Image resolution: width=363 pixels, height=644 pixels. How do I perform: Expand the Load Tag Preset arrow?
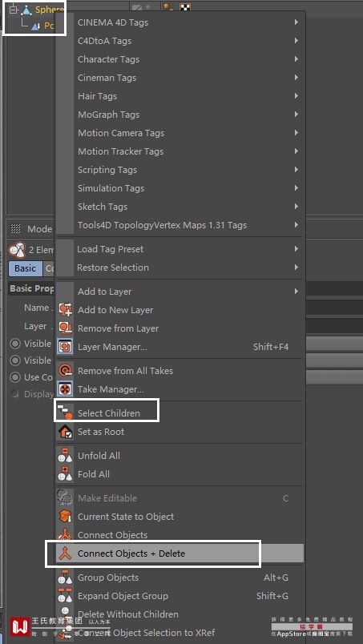pos(296,249)
